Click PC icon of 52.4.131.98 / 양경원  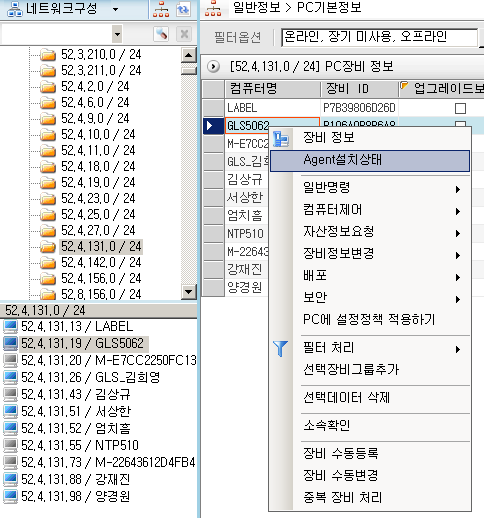10,497
